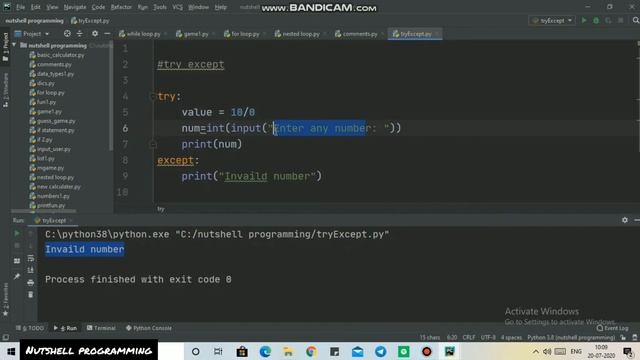640x360 pixels.
Task: Open Project panel settings gear
Action: [95, 34]
